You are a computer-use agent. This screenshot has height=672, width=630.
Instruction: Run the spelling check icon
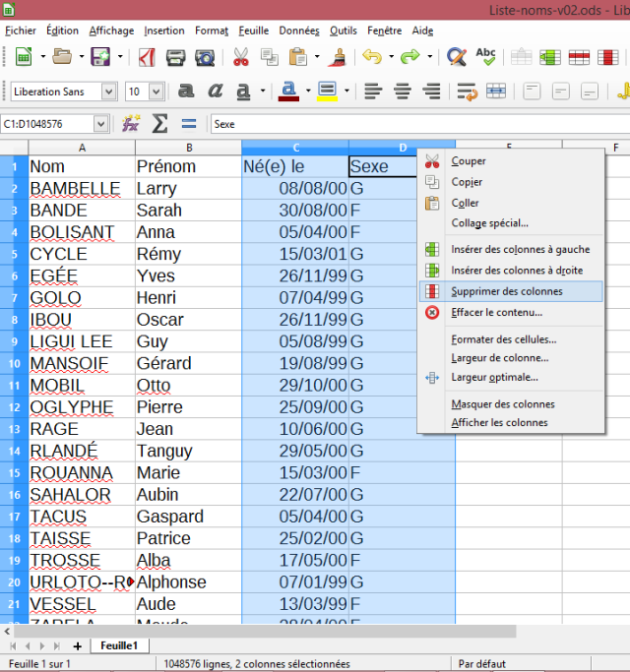click(485, 56)
